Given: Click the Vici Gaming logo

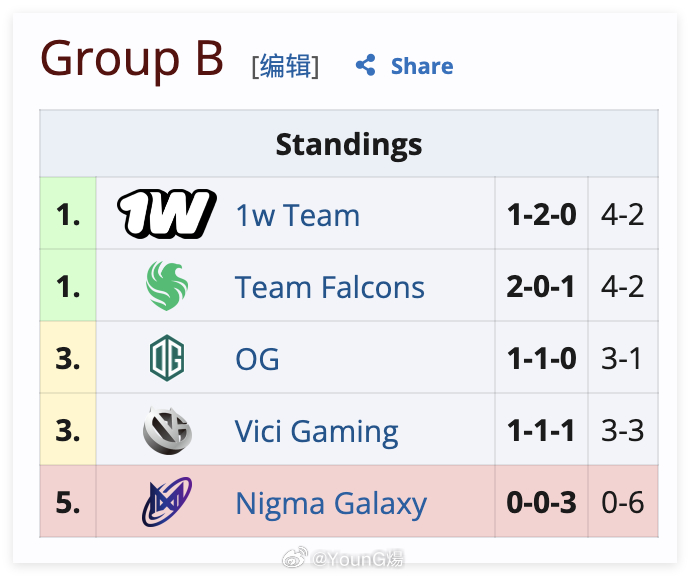Looking at the screenshot, I should click(167, 430).
